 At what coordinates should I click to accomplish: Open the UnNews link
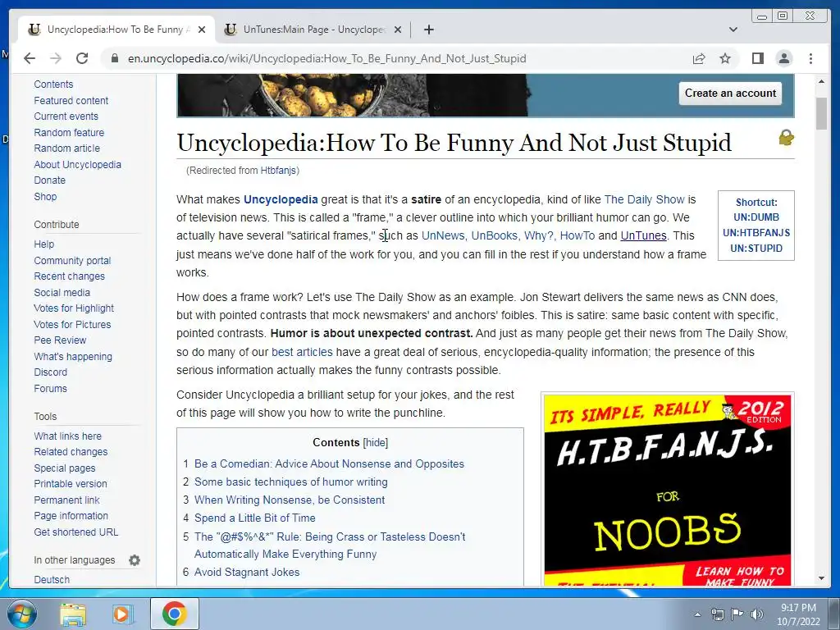[443, 235]
